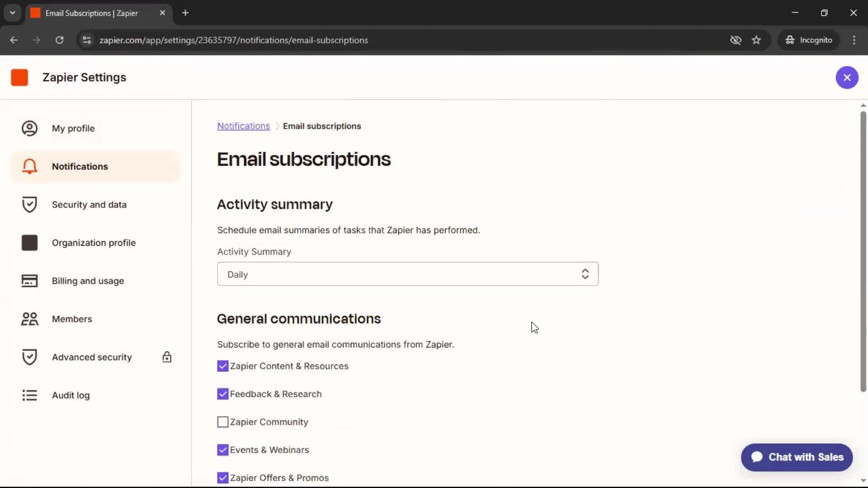Click the lock icon beside Advanced security
This screenshot has height=488, width=868.
(x=167, y=357)
